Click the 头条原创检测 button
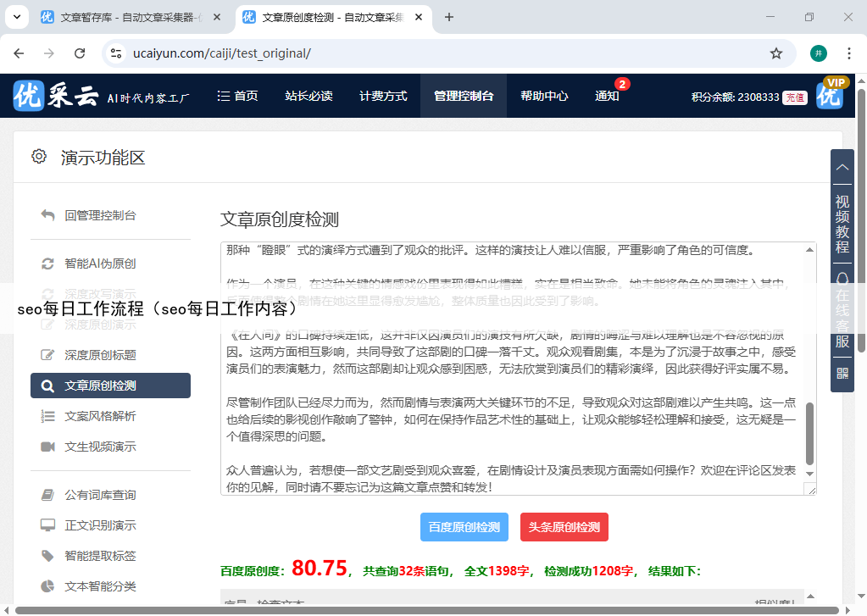 click(x=564, y=527)
